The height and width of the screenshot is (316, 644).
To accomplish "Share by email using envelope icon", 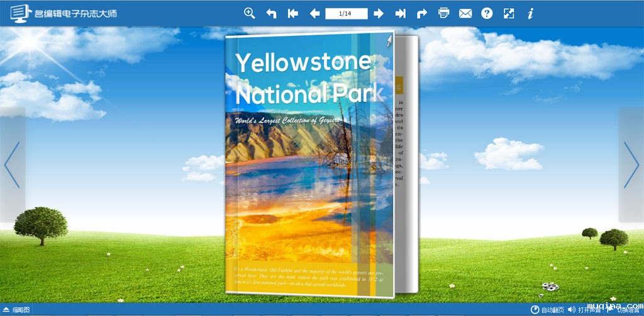I will click(x=465, y=13).
